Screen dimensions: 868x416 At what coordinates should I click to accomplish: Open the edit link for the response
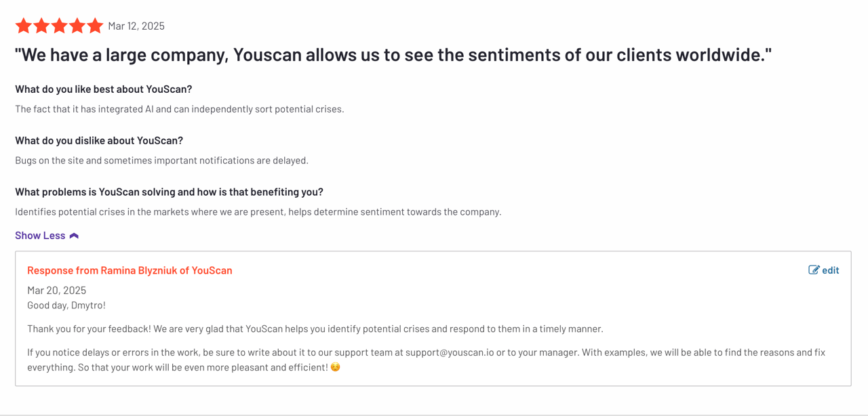[830, 270]
